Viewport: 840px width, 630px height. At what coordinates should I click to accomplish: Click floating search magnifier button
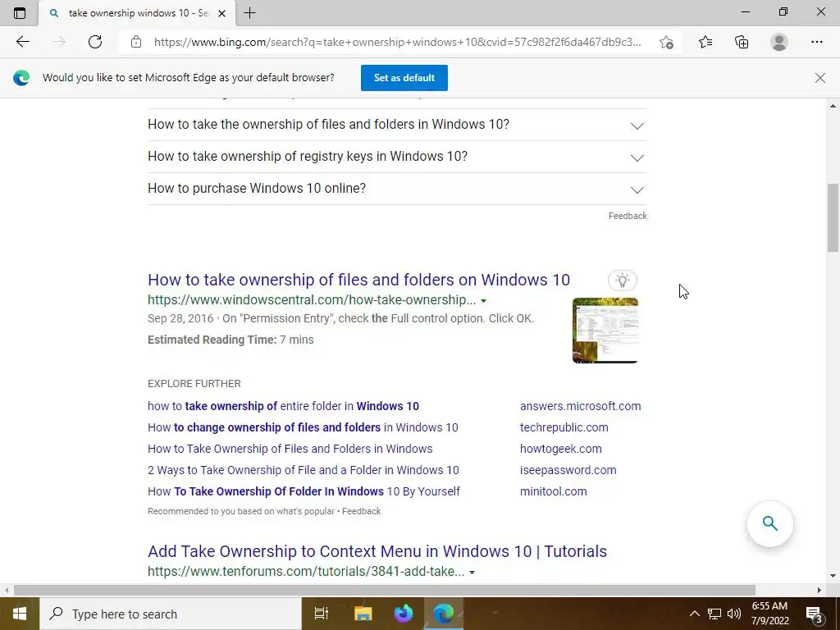(x=769, y=523)
